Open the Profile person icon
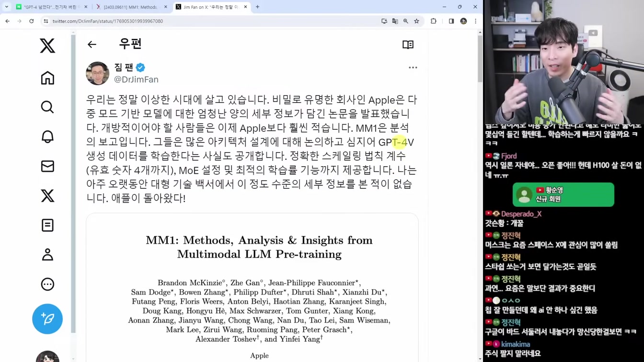Viewport: 644px width, 362px height. pyautogui.click(x=47, y=255)
